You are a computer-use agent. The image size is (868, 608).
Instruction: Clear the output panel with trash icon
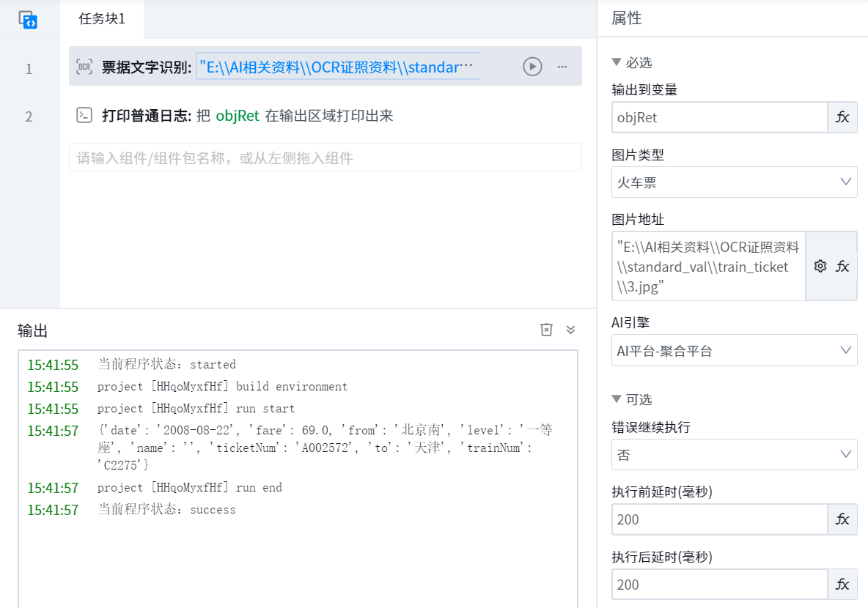point(546,330)
